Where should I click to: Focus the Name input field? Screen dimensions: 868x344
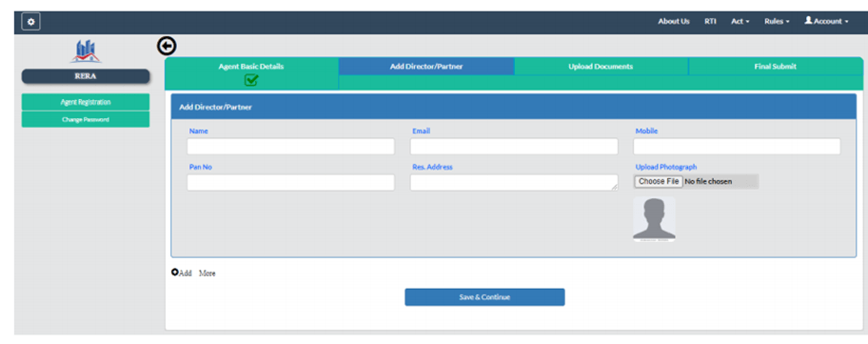point(290,146)
